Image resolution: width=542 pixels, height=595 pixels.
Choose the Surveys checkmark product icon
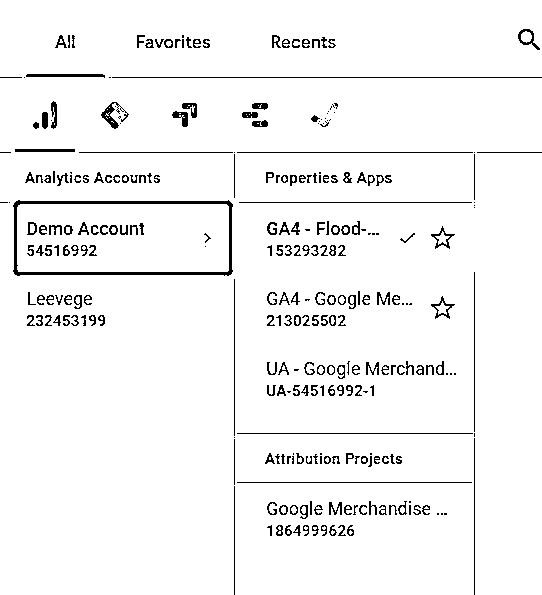pyautogui.click(x=325, y=115)
